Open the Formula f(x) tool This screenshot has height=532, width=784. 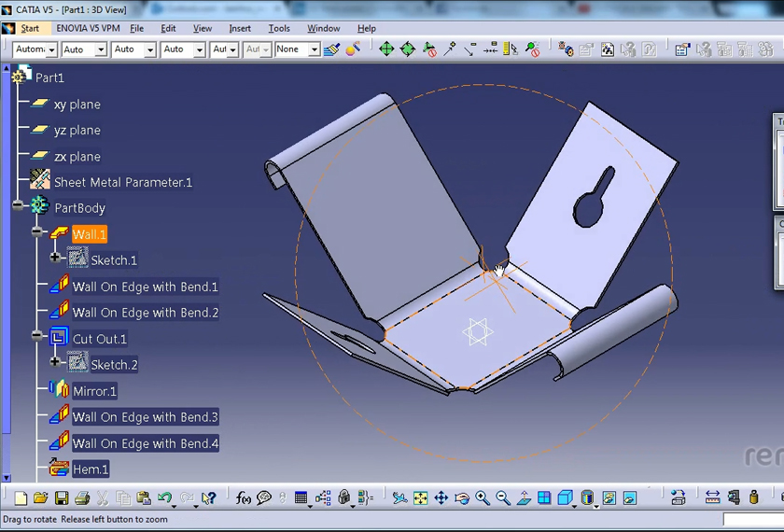[244, 498]
